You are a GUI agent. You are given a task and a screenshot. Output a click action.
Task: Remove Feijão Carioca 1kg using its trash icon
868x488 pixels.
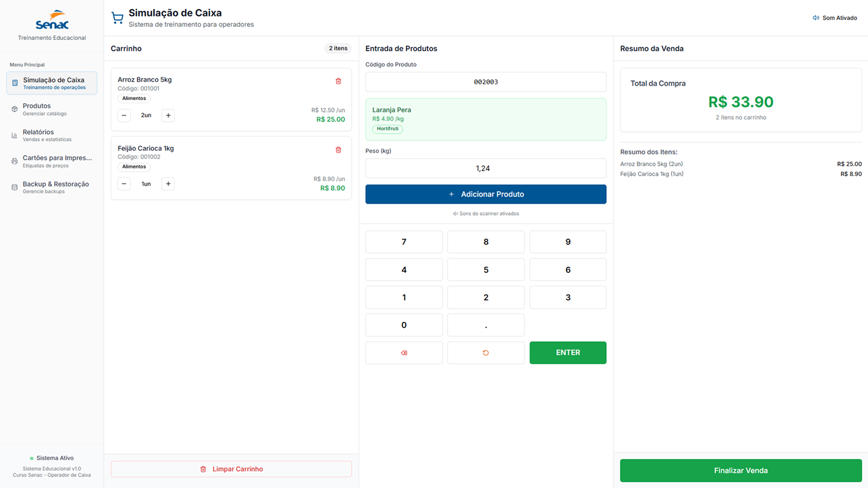point(338,150)
